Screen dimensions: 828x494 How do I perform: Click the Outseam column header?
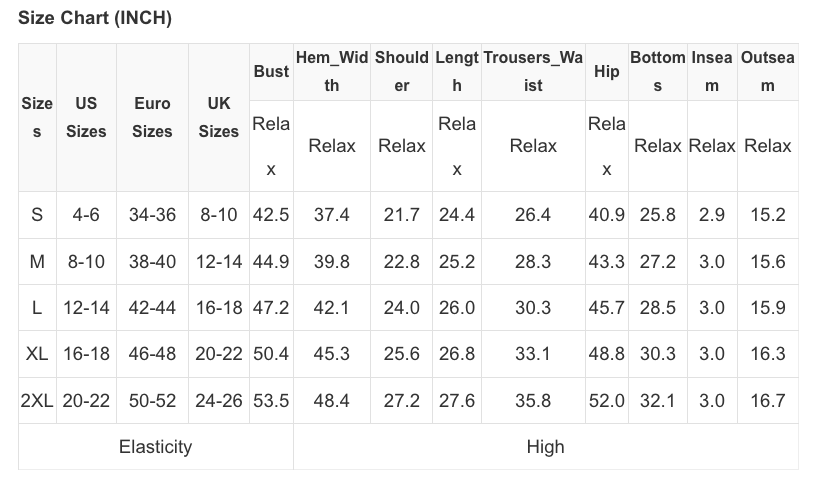[767, 71]
